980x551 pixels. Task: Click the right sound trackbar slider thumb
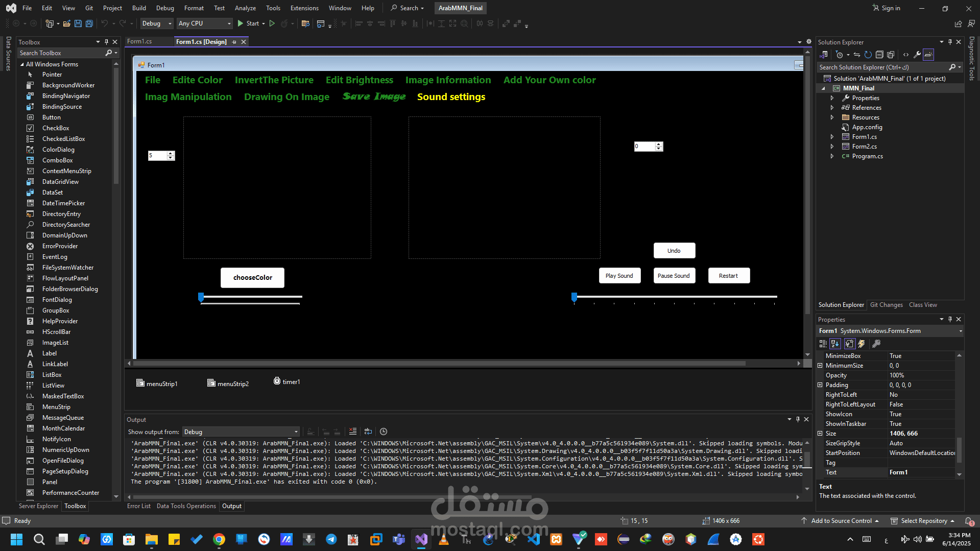point(575,297)
